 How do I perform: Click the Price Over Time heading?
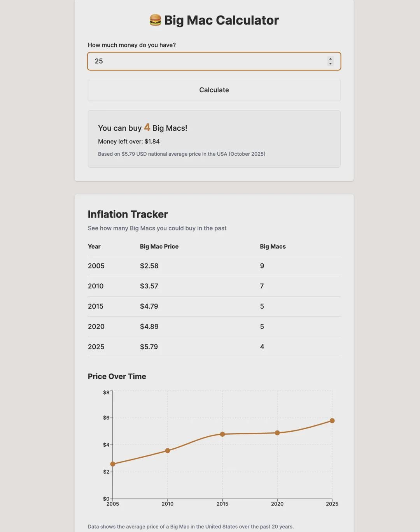tap(117, 376)
